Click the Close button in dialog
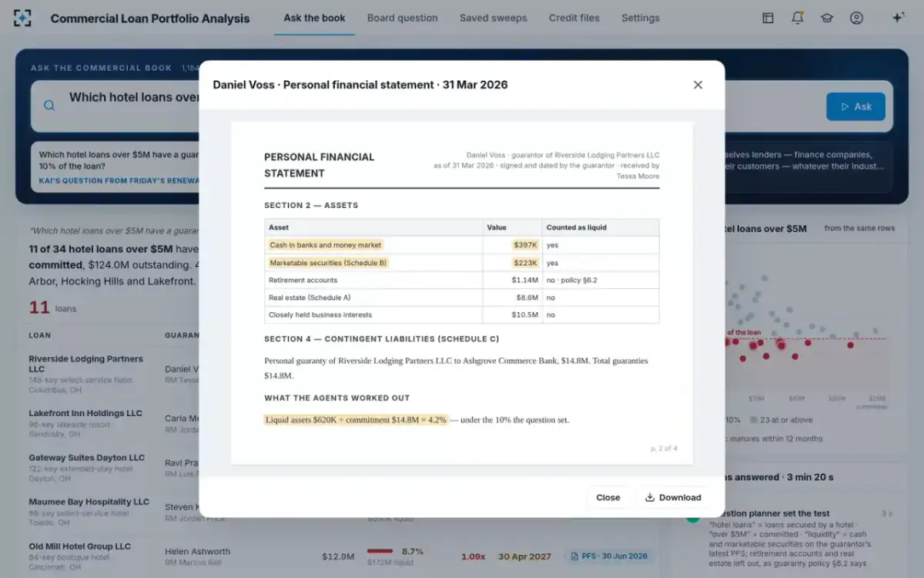 click(x=608, y=497)
